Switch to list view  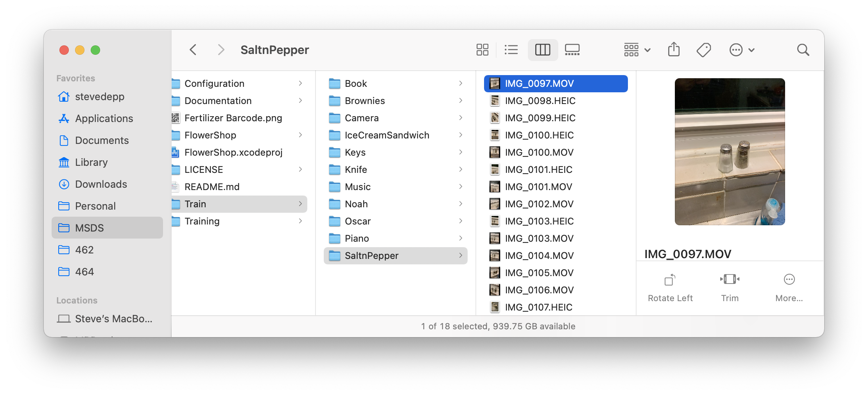tap(511, 50)
